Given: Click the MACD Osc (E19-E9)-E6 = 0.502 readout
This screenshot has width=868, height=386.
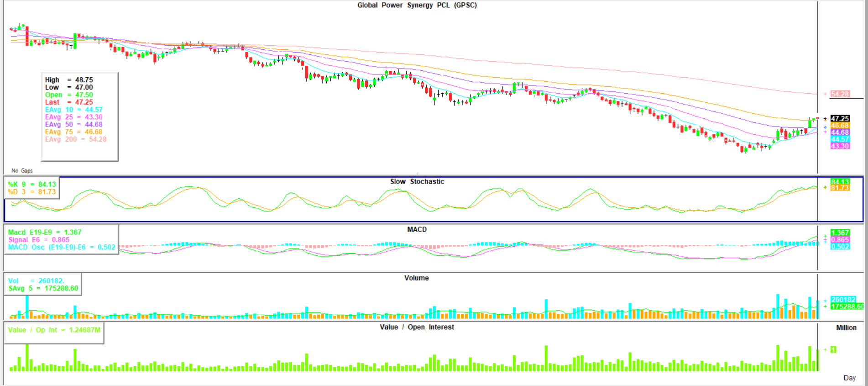Looking at the screenshot, I should click(x=62, y=247).
